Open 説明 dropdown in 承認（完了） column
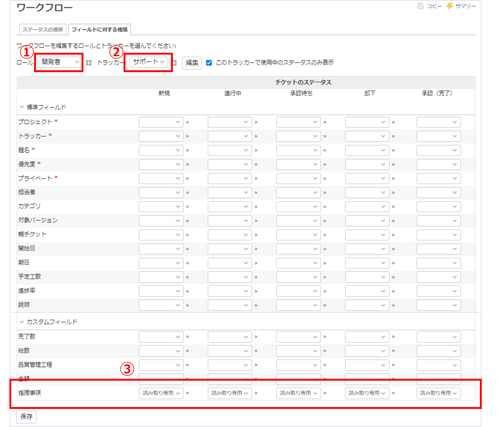 pos(439,305)
